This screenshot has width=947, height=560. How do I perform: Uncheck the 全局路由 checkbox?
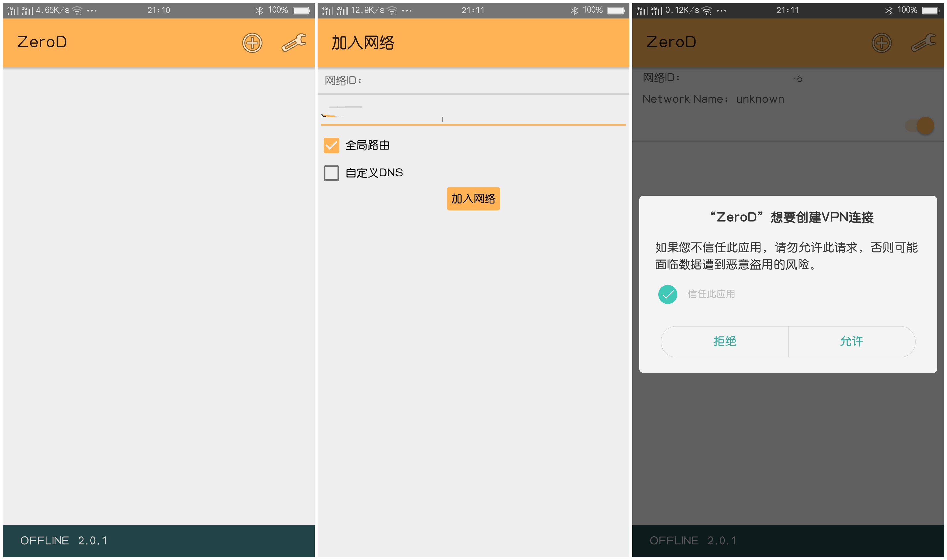pos(331,145)
